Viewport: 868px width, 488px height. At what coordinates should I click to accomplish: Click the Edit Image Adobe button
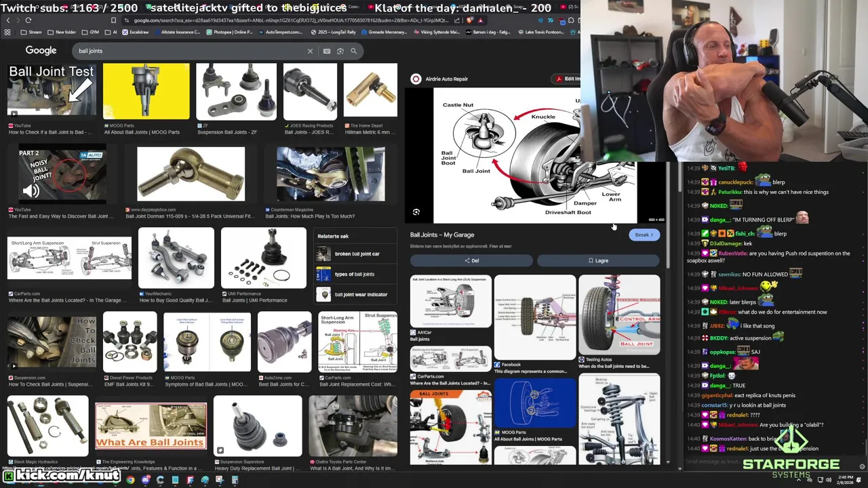point(568,79)
